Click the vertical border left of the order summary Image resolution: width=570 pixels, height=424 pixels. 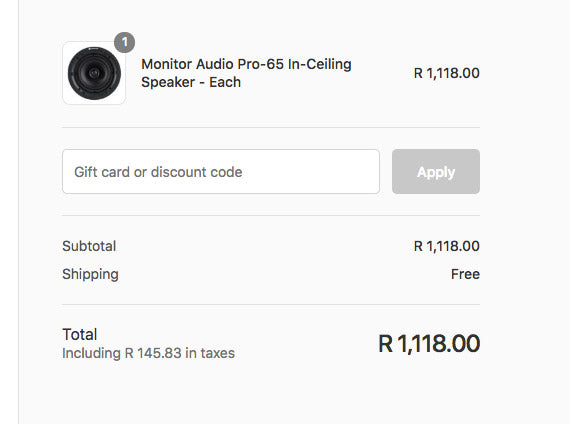pos(19,212)
